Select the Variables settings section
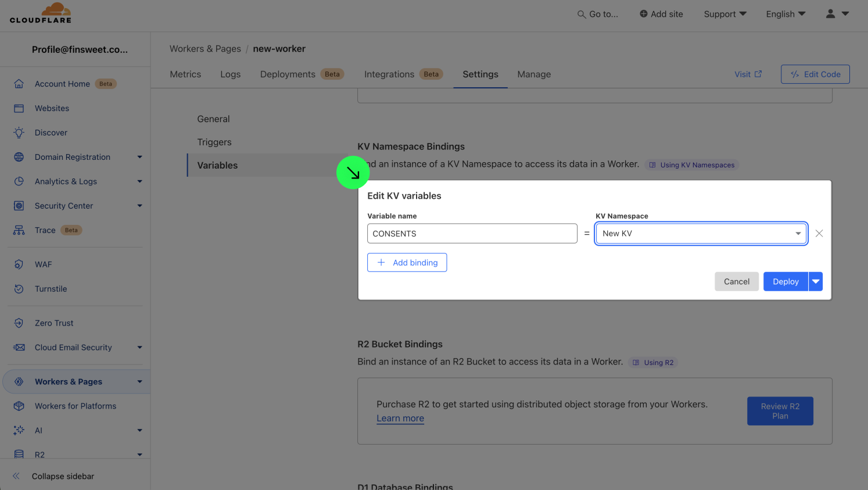 pos(217,166)
